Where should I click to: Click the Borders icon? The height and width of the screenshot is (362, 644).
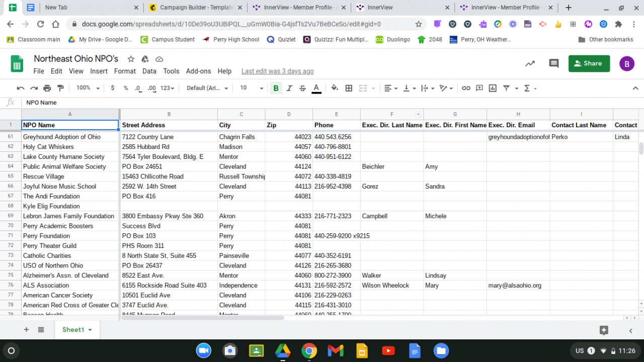pos(349,88)
